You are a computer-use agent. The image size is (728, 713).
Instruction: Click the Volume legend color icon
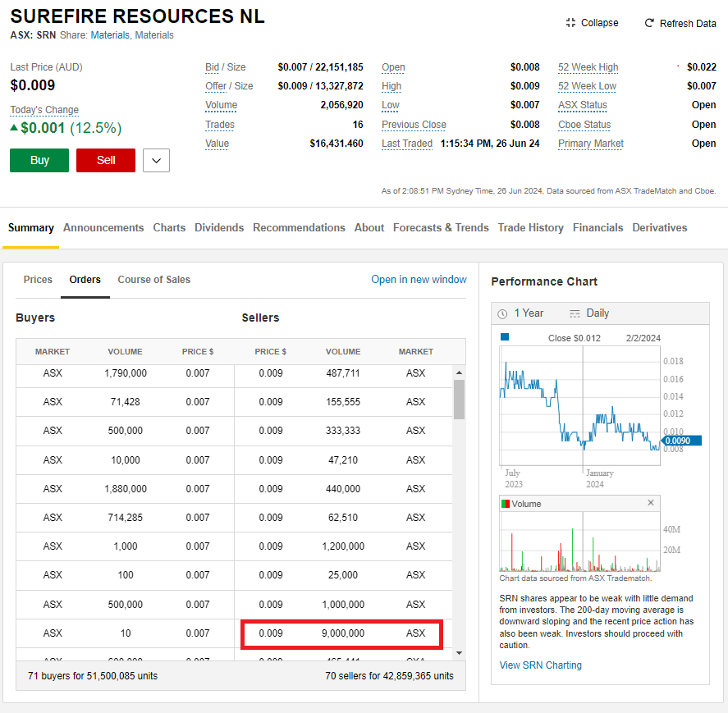pos(506,504)
